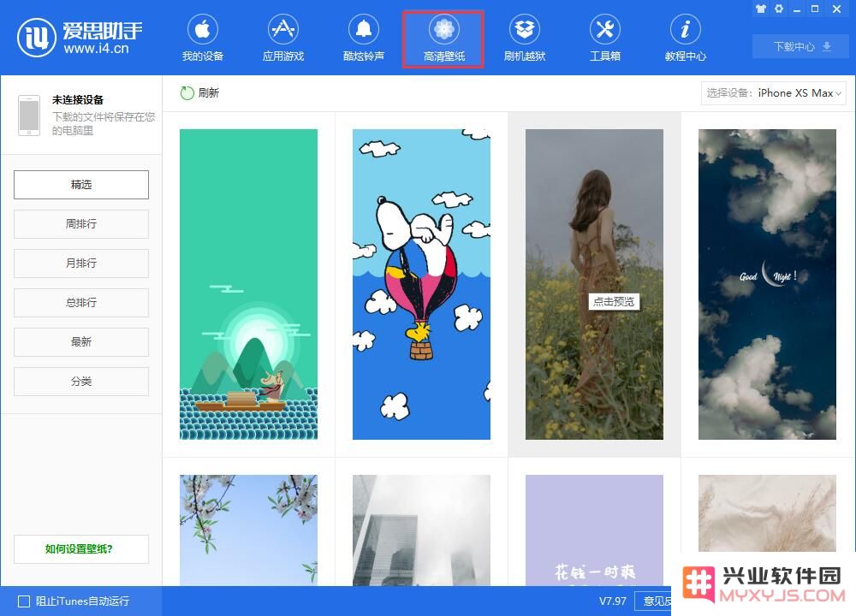
Task: Open the 高清壁纸 flower icon
Action: click(443, 29)
